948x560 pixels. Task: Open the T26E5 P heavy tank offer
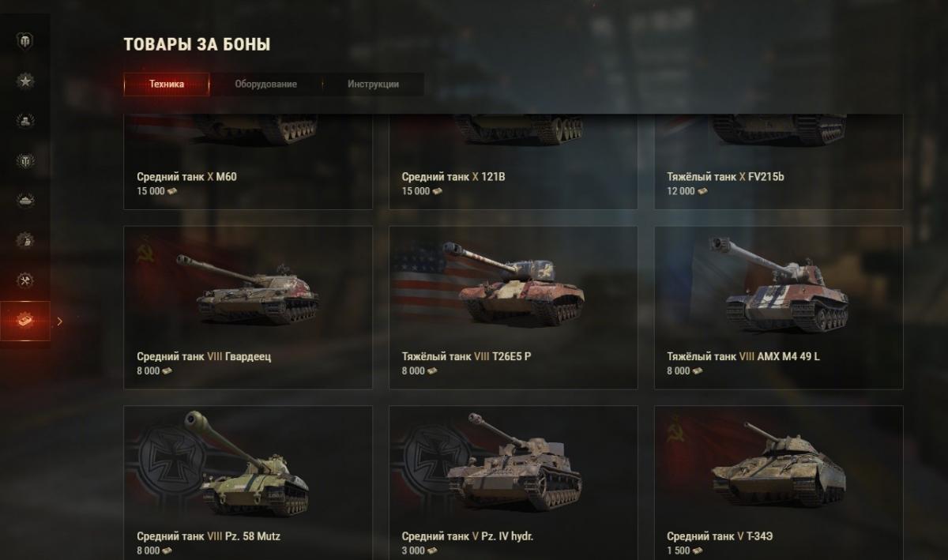click(513, 307)
